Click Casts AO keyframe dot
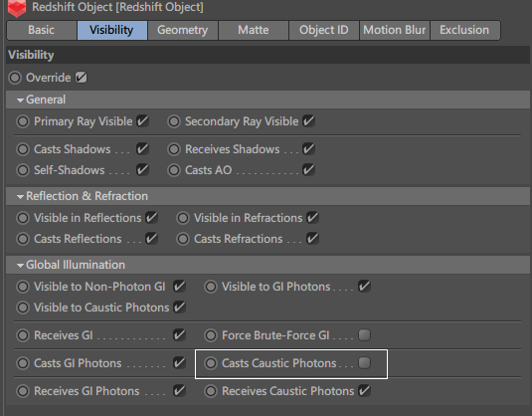The width and height of the screenshot is (532, 416). pos(174,170)
